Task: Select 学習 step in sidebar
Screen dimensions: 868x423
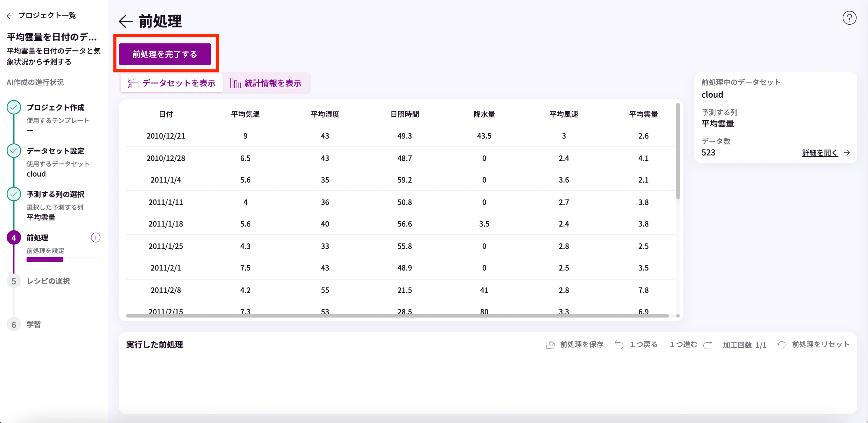Action: pos(34,324)
